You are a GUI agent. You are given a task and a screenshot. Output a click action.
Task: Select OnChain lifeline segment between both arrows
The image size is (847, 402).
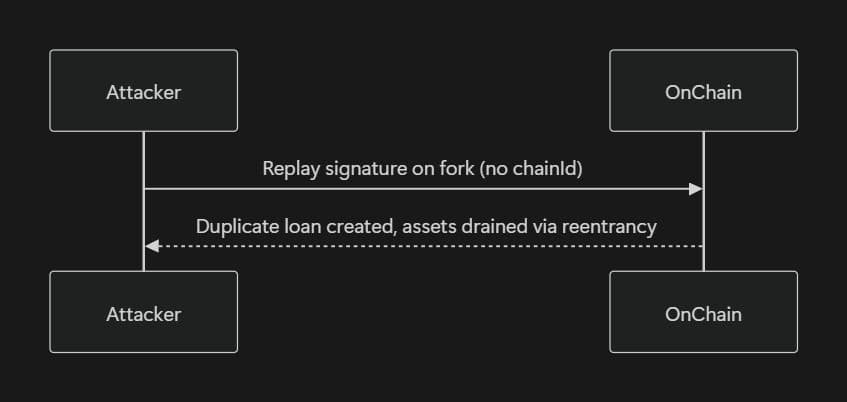click(x=703, y=217)
